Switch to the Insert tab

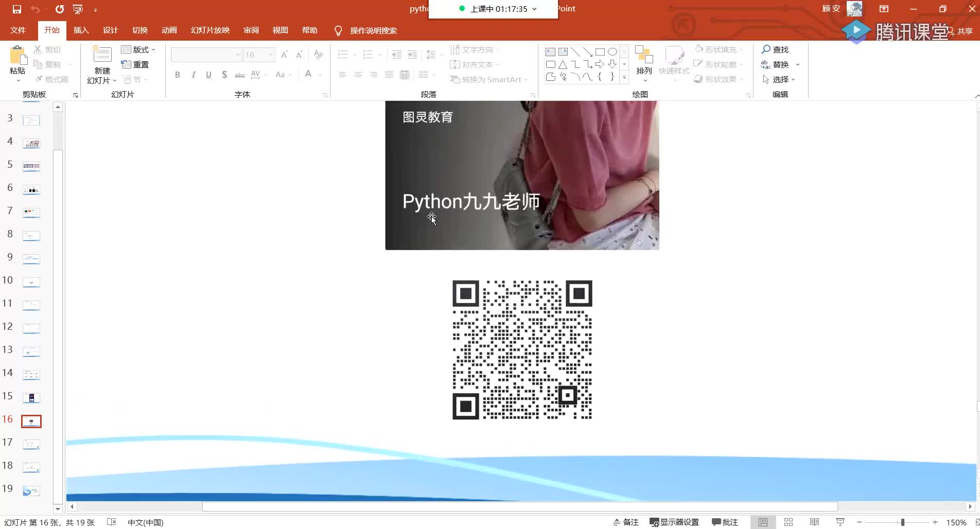(x=81, y=30)
